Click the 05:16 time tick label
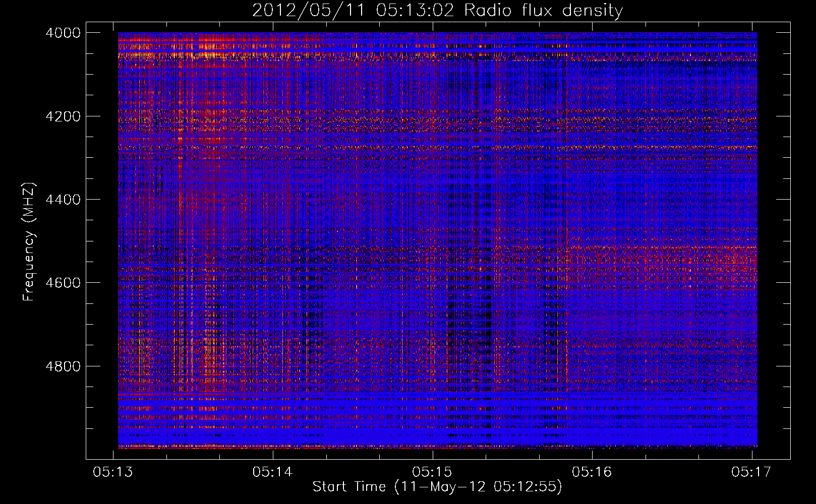This screenshot has height=504, width=816. [x=592, y=472]
